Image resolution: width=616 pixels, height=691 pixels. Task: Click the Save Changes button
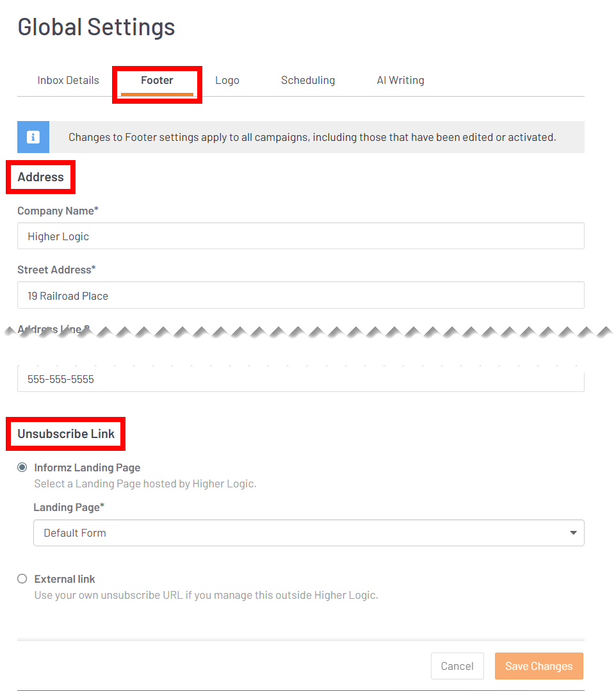pyautogui.click(x=539, y=665)
